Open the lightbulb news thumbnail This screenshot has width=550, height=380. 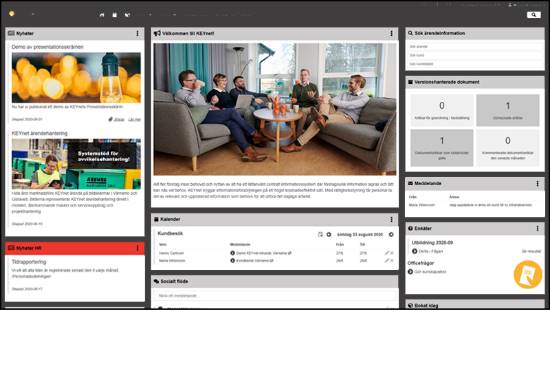76,78
